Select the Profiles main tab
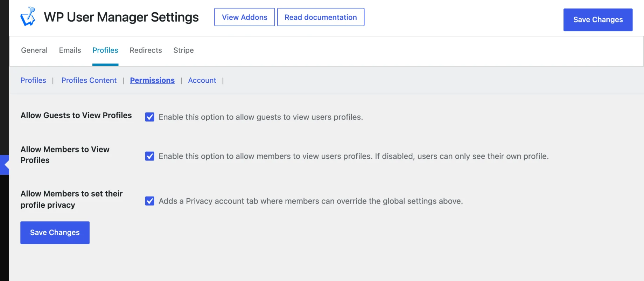 [105, 50]
